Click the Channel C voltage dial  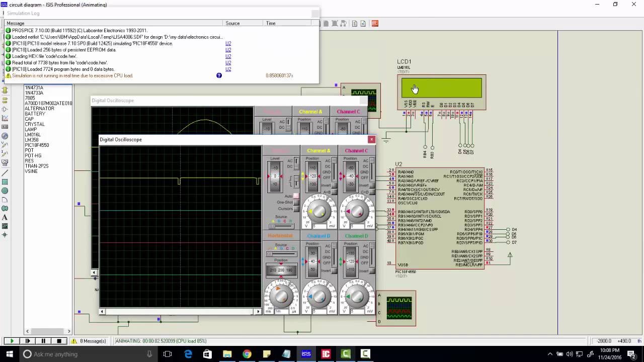tap(357, 211)
